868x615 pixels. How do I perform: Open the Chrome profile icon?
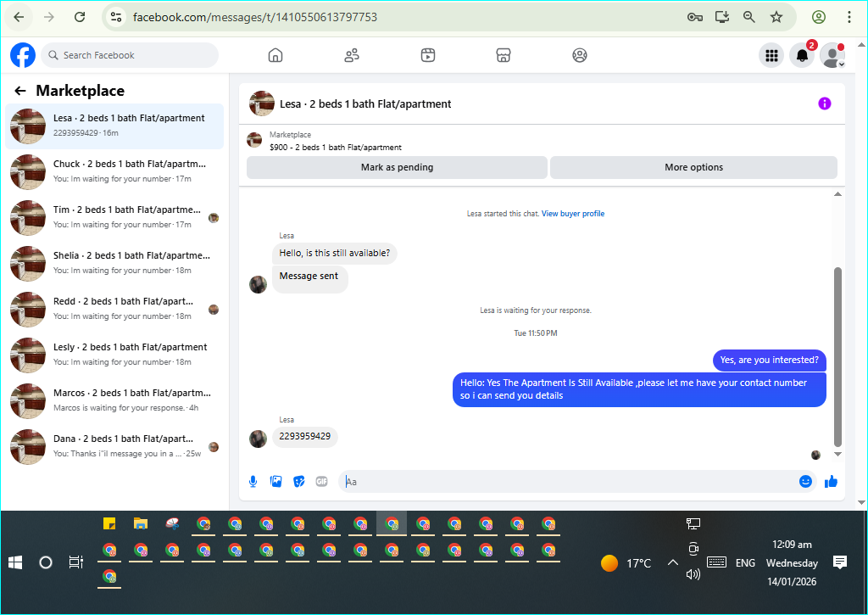pos(819,17)
